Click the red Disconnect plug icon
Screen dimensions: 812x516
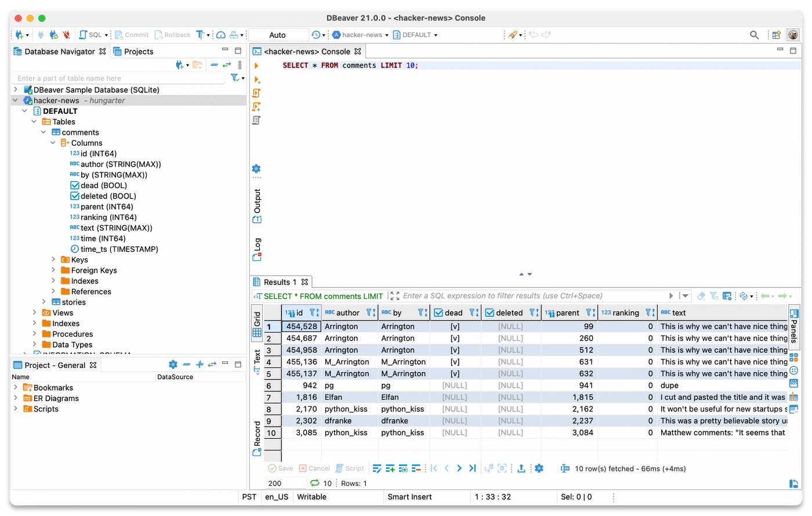click(x=67, y=35)
